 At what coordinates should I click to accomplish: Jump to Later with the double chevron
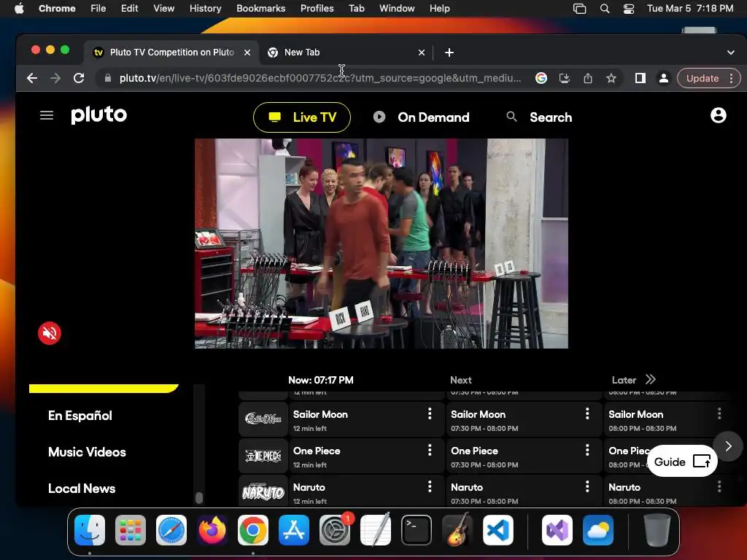tap(650, 379)
